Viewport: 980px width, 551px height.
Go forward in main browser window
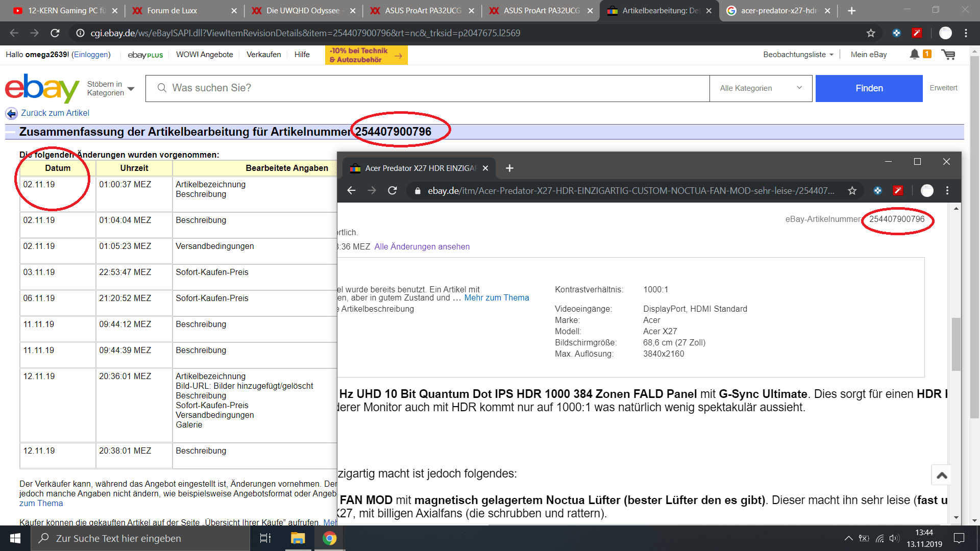(x=34, y=33)
